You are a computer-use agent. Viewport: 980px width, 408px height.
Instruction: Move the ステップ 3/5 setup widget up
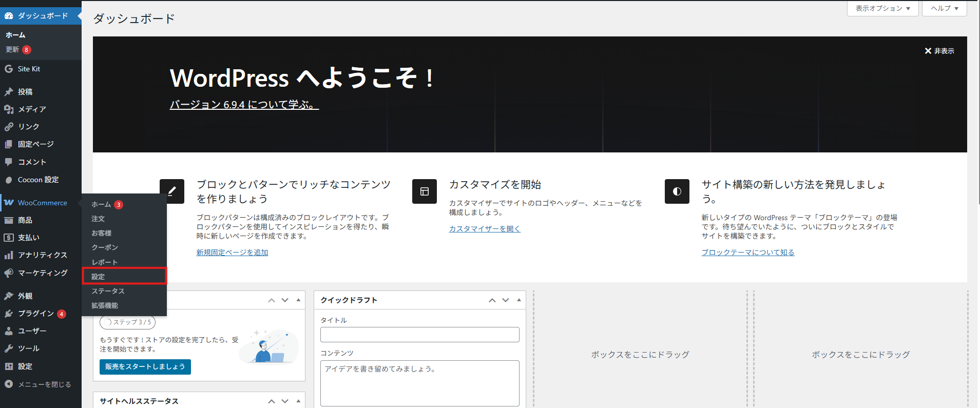272,300
